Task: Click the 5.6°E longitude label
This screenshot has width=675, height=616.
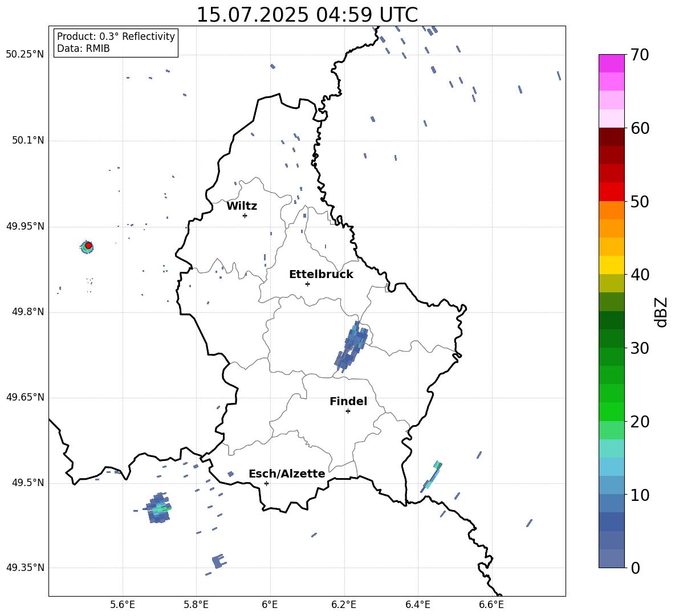Action: point(123,605)
